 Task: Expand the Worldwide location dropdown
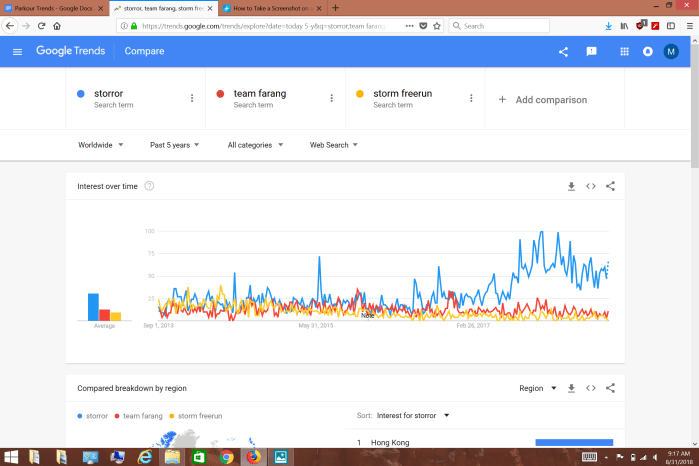click(101, 145)
